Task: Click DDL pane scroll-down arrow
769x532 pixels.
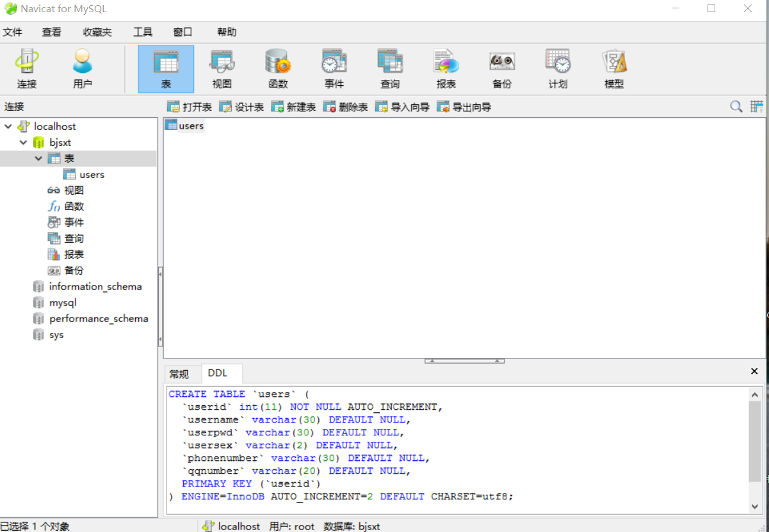Action: tap(755, 506)
